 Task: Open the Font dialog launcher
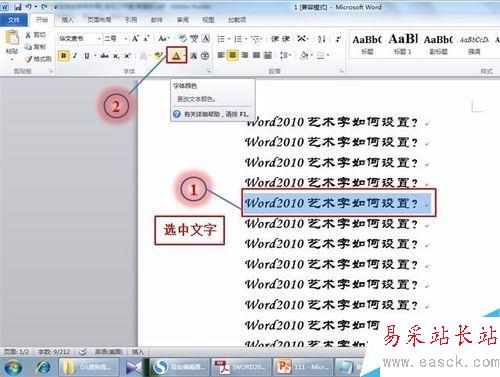coord(208,71)
